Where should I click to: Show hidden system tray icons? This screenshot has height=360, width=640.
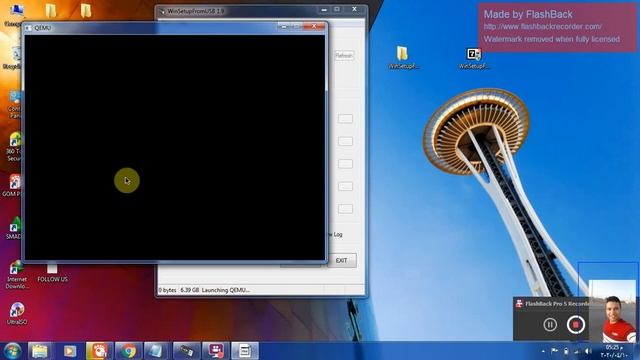[543, 351]
